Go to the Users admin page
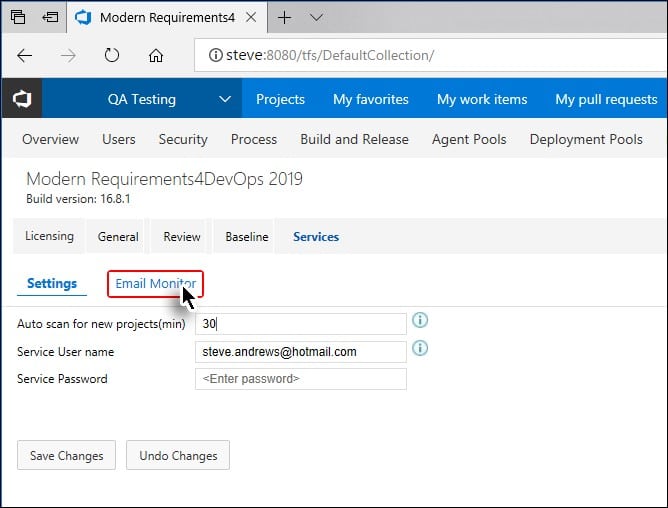Image resolution: width=668 pixels, height=508 pixels. click(x=119, y=139)
